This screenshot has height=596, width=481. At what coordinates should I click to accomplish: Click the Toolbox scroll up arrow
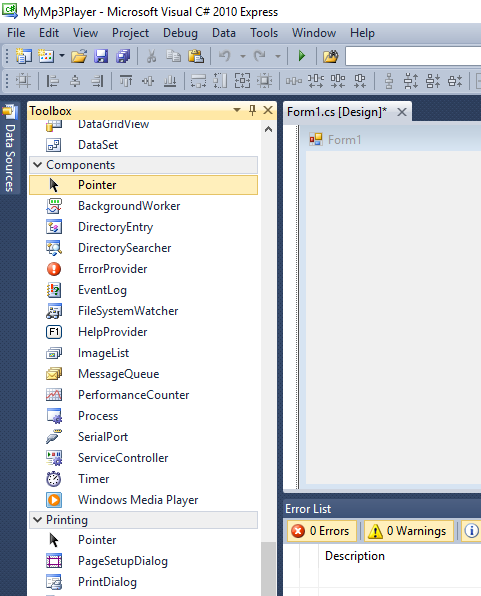point(268,130)
